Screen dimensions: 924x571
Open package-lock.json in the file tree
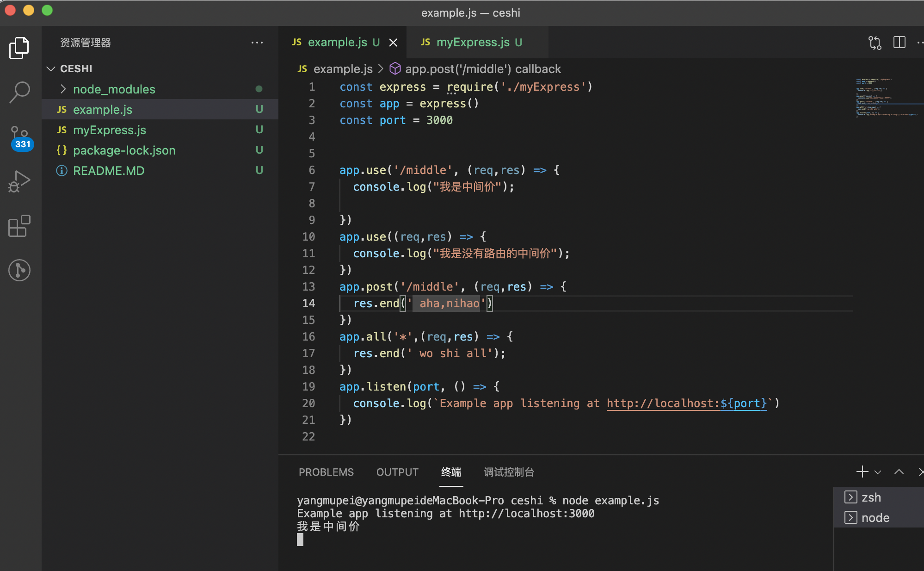point(124,150)
